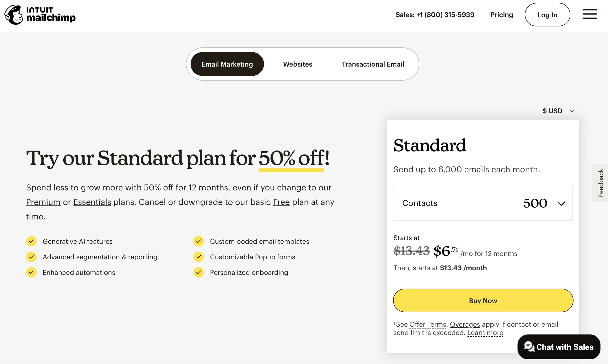Open the hamburger menu icon
Screen dimensions: 608x364
pos(590,14)
